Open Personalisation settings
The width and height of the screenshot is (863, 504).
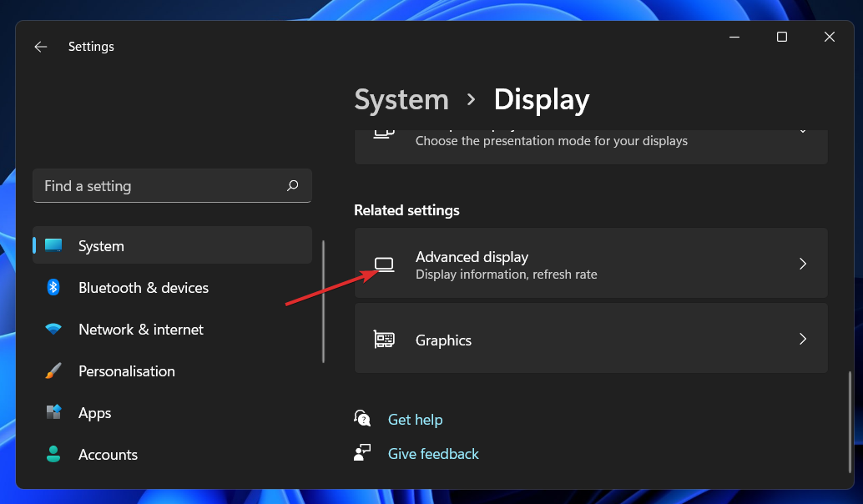[172, 370]
